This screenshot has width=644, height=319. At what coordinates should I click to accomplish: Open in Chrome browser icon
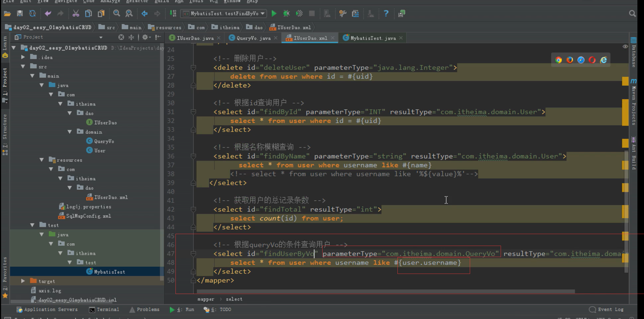pyautogui.click(x=558, y=60)
